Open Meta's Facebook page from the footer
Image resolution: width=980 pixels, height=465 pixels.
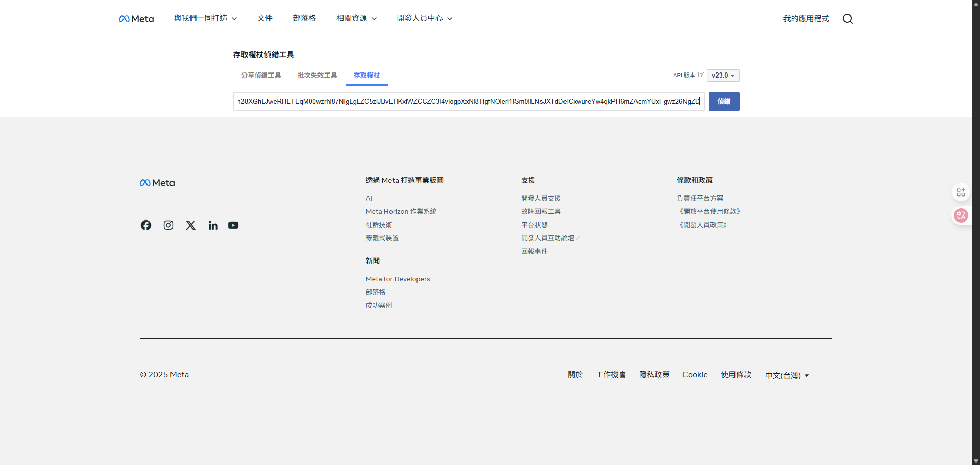[145, 225]
